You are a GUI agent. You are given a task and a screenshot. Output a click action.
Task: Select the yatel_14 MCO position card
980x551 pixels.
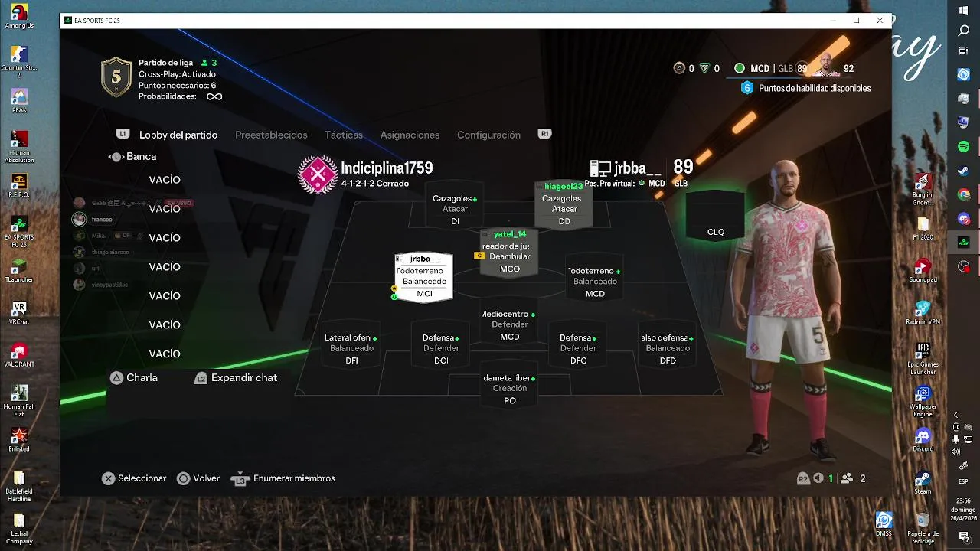[x=509, y=251]
